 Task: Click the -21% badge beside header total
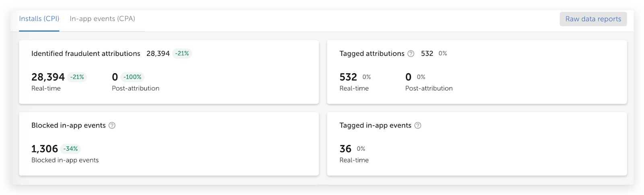coord(182,53)
